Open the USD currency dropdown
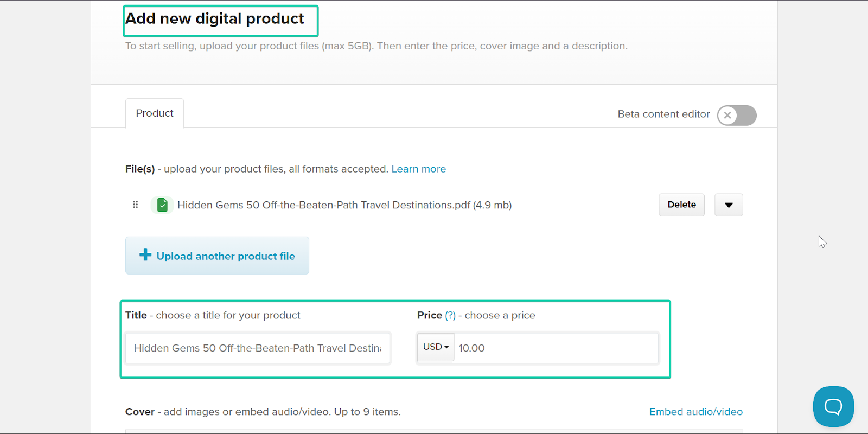Viewport: 868px width, 434px height. [x=436, y=347]
